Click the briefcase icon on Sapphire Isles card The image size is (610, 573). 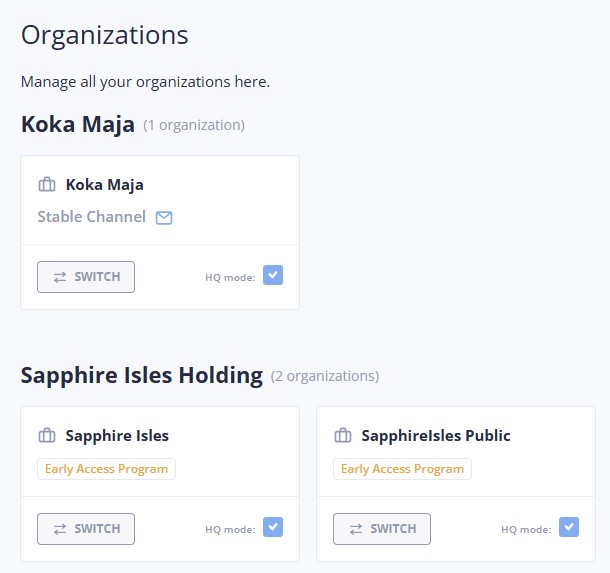(46, 436)
